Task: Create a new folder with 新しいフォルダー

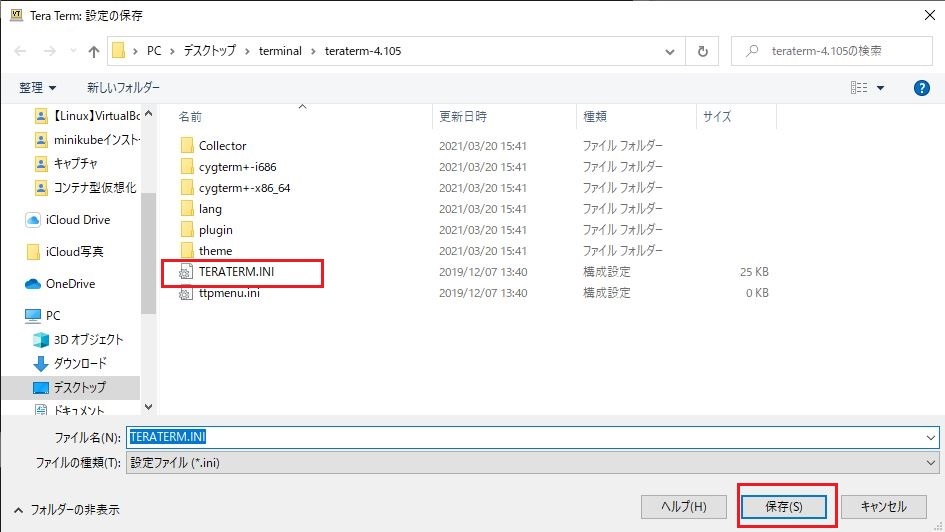Action: coord(124,88)
